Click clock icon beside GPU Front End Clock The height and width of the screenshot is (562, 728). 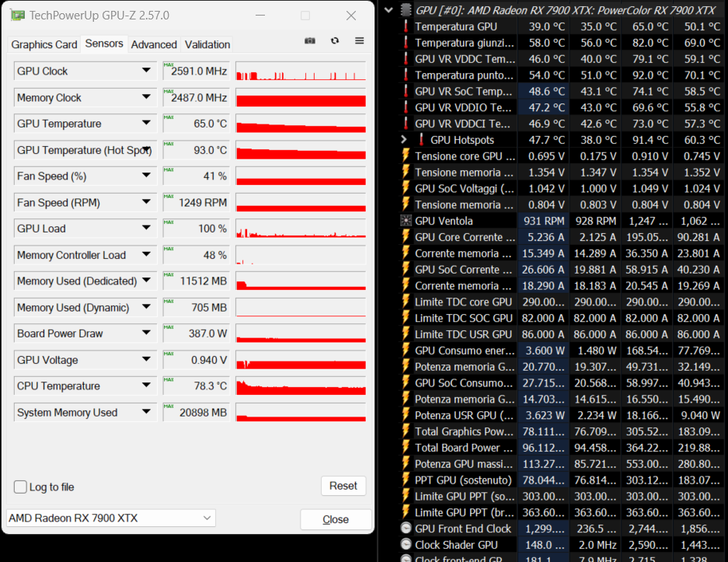pyautogui.click(x=406, y=529)
